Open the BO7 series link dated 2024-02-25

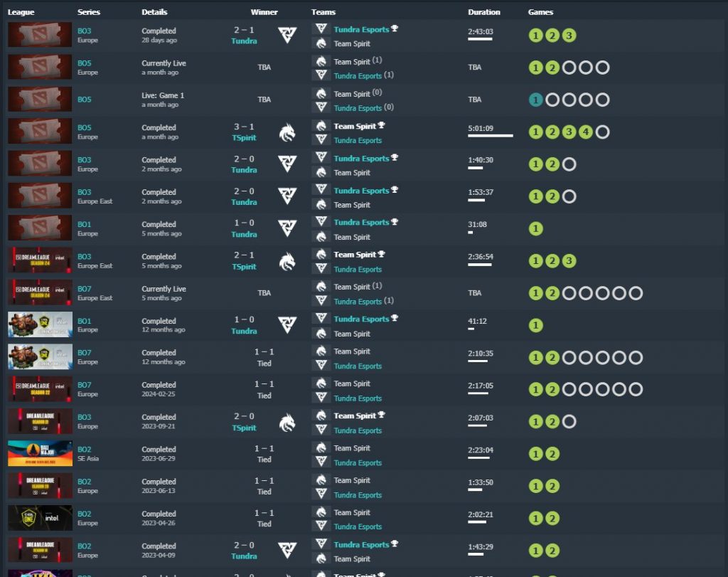point(84,385)
